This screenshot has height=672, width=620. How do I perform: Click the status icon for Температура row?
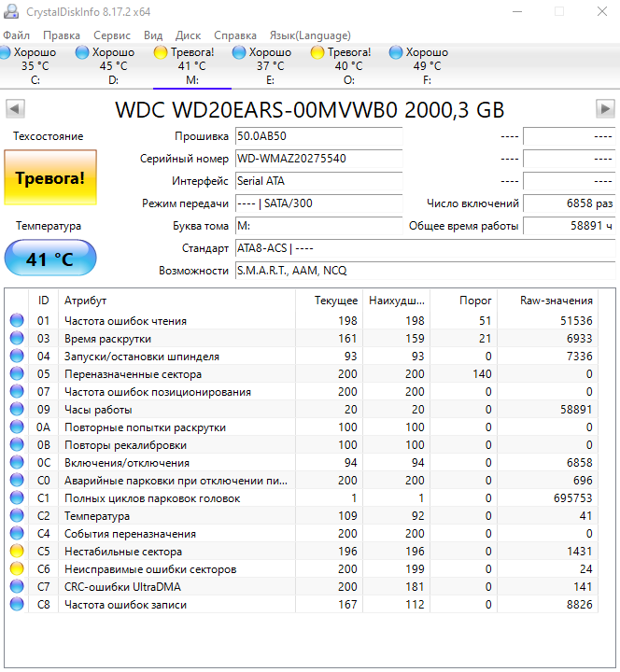click(x=17, y=515)
